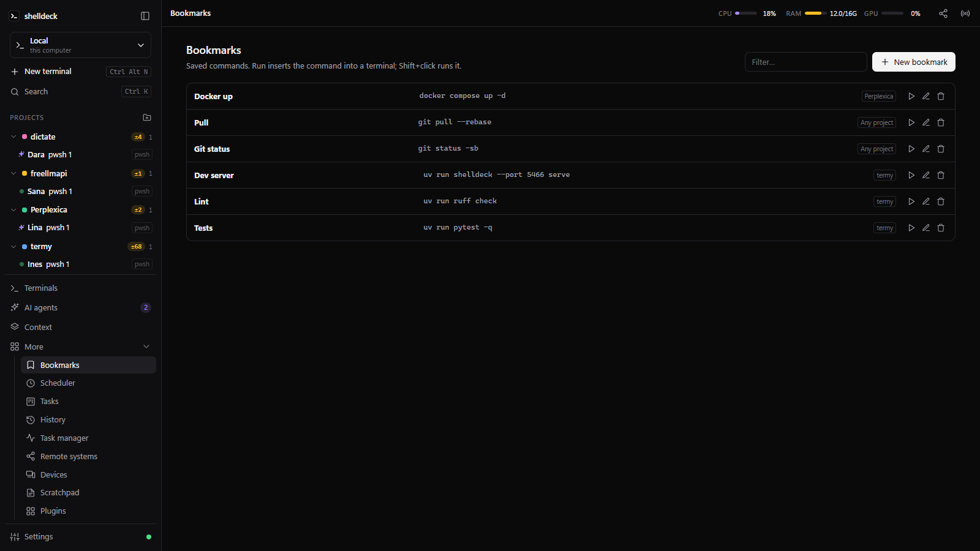
Task: Add a new project folder icon
Action: pos(147,118)
